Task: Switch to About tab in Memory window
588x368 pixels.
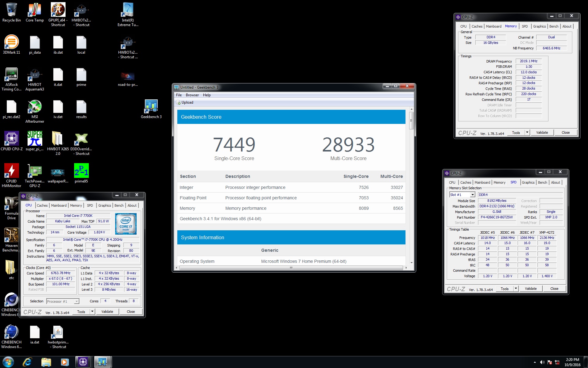Action: 567,26
